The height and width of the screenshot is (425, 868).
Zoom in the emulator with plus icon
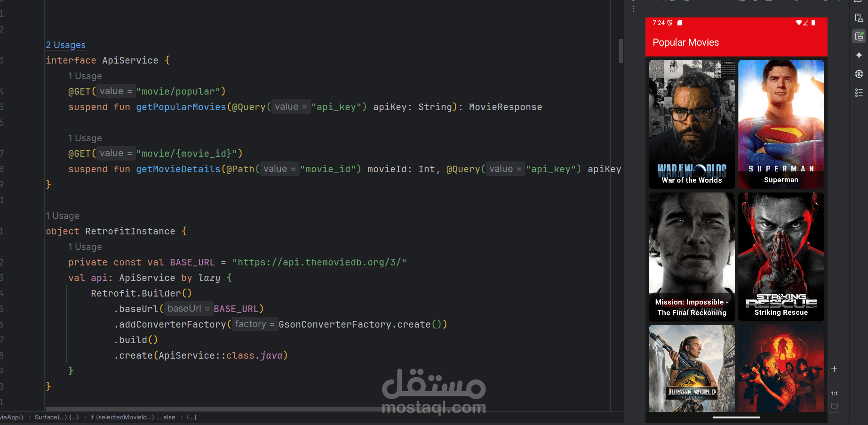[x=834, y=369]
